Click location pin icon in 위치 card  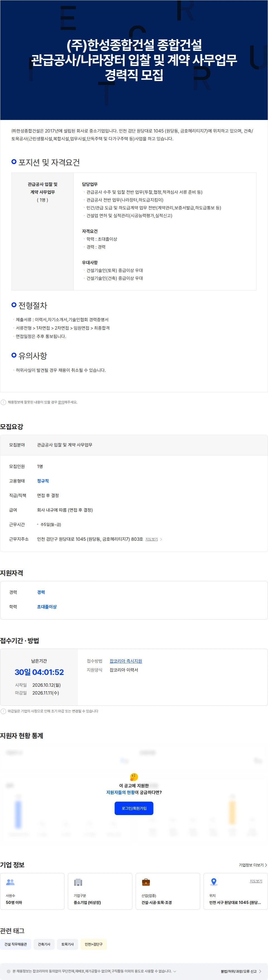point(214,882)
